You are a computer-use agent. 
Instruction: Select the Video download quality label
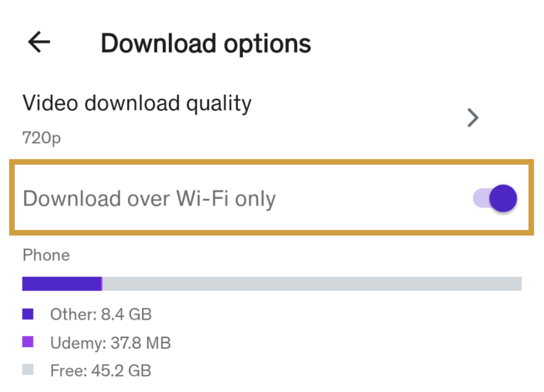coord(137,103)
